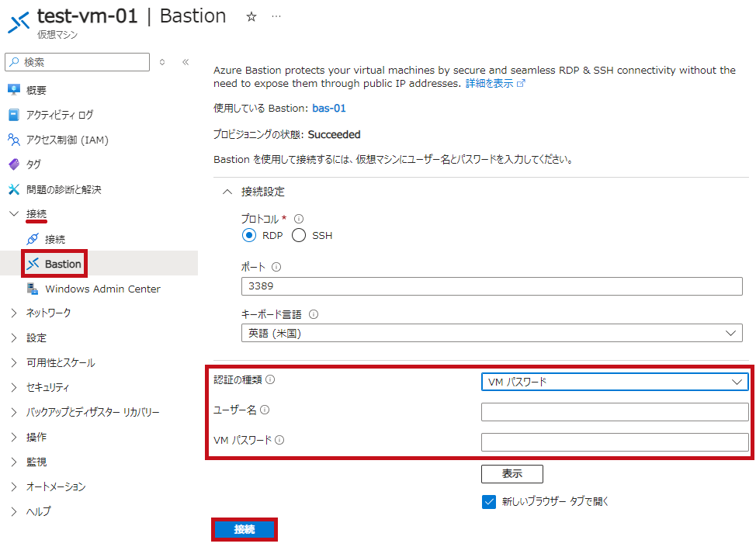Click the info icon beside ポート
This screenshot has height=547, width=756.
click(x=276, y=267)
